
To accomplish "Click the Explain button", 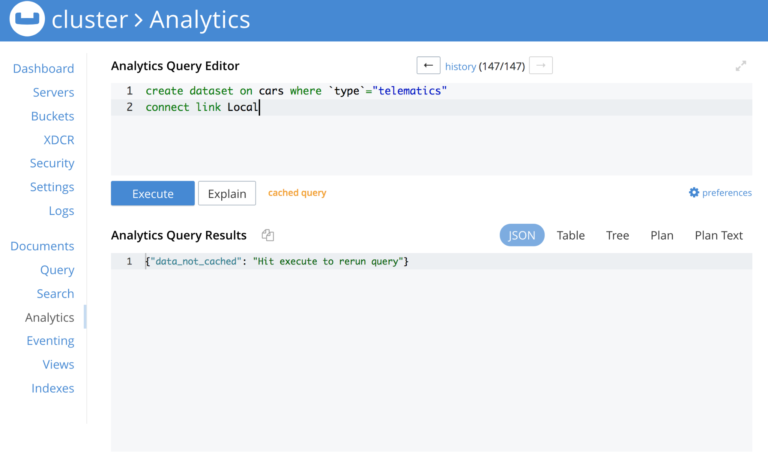I will coord(227,193).
